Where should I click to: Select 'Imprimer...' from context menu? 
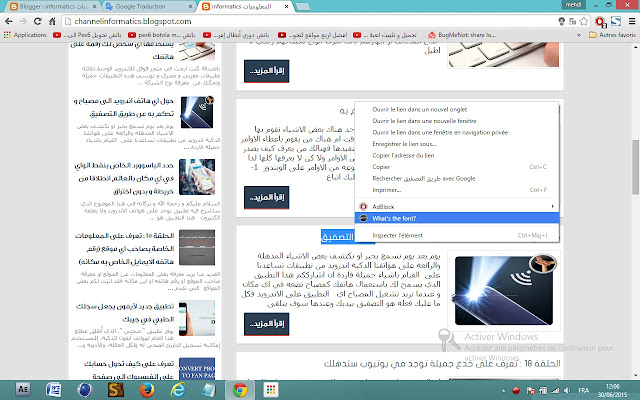pos(457,190)
